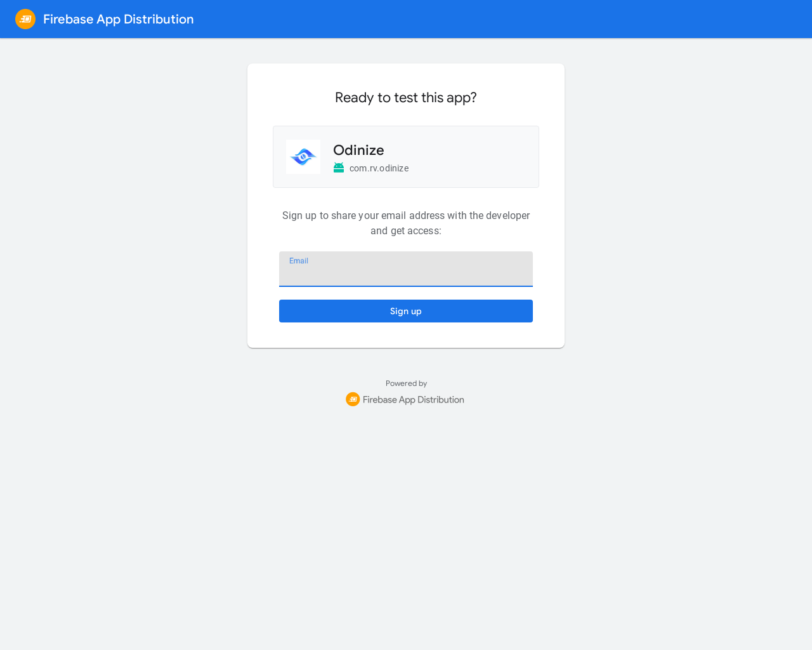Viewport: 812px width, 650px height.
Task: Click the green Android platform icon
Action: (x=339, y=168)
